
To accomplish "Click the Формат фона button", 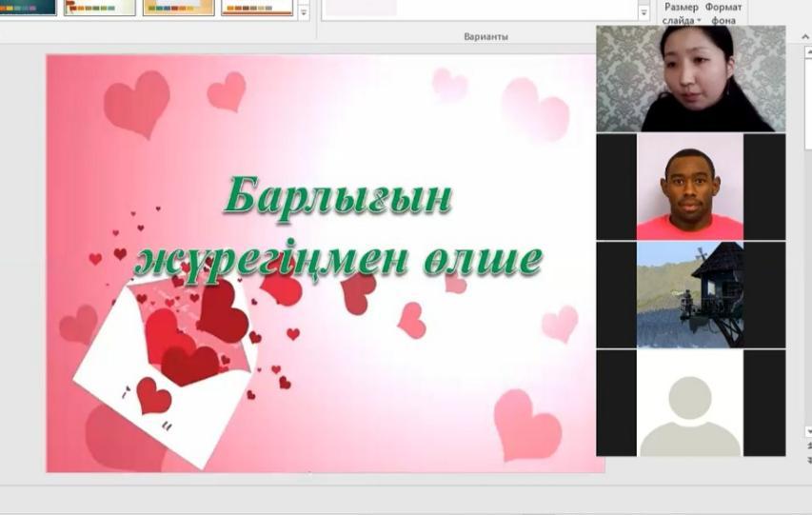I will pos(723,13).
